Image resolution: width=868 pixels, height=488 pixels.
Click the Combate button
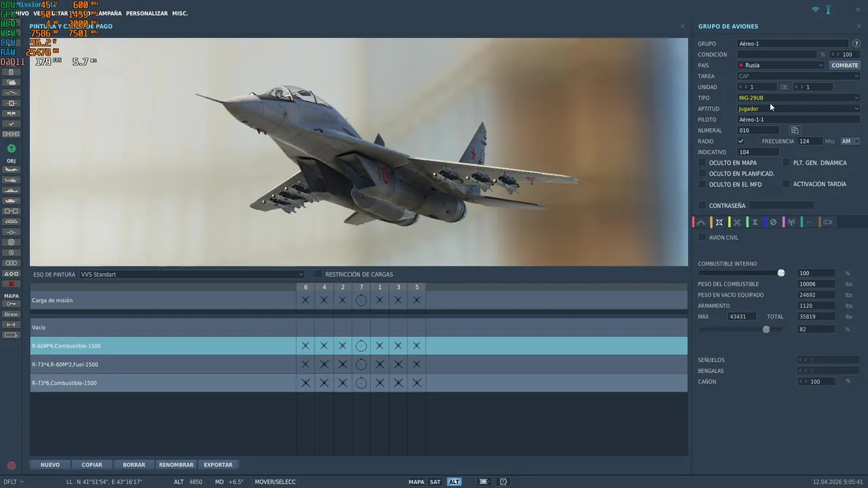tap(845, 65)
